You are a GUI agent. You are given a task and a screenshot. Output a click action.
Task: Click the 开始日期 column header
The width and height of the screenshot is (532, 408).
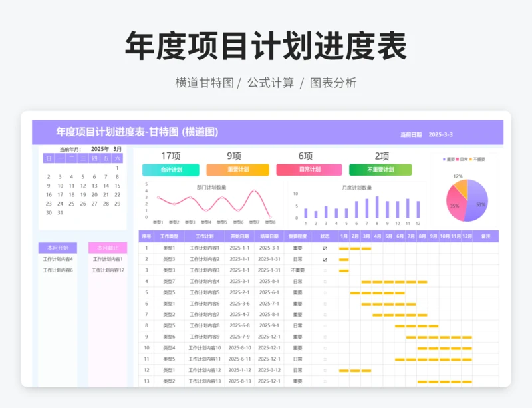(x=239, y=236)
